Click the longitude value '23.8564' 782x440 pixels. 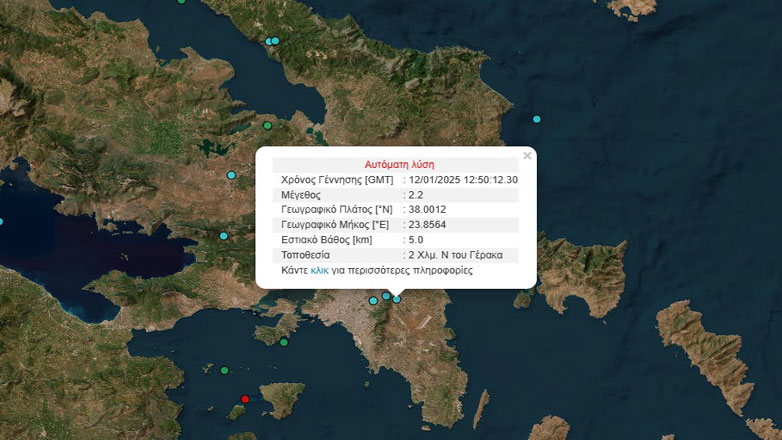click(427, 224)
